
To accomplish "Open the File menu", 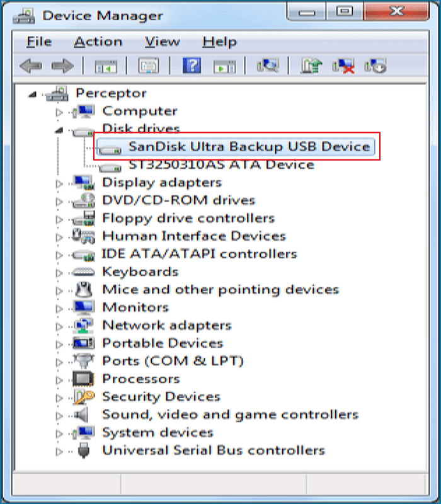I will click(39, 42).
